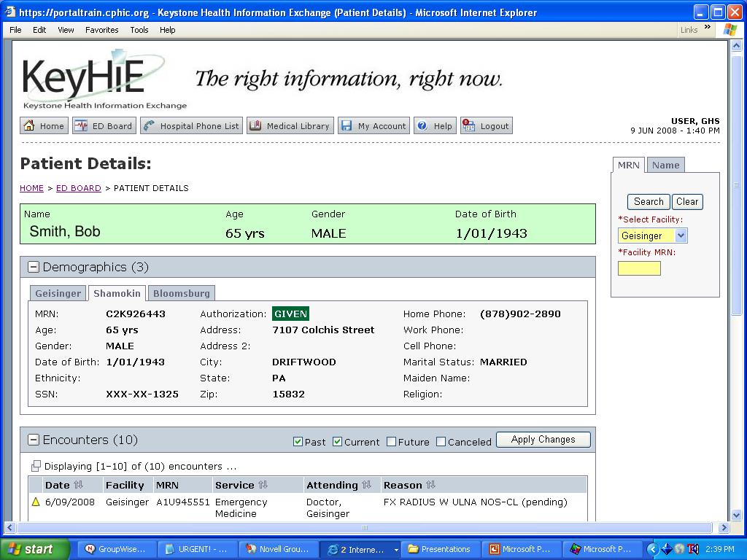Enable the Canceled encounters checkbox
The width and height of the screenshot is (747, 560).
(441, 442)
